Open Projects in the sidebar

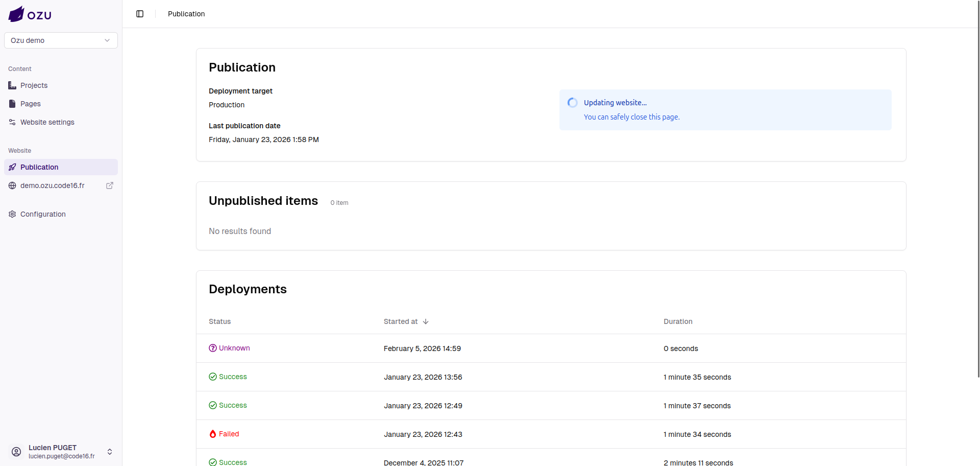pyautogui.click(x=34, y=85)
